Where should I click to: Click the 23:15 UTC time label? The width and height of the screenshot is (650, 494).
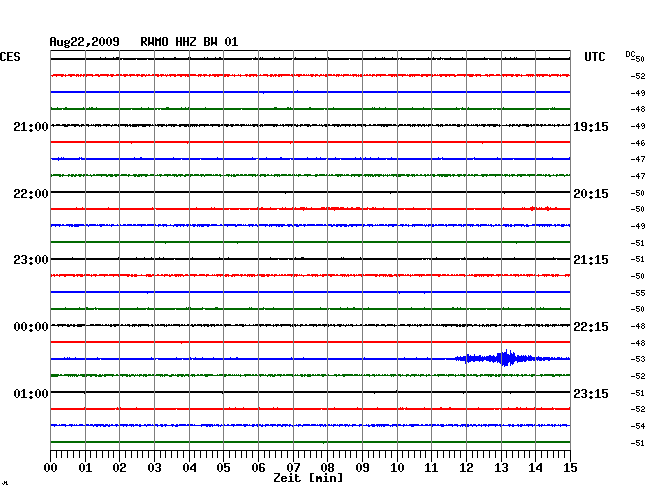tap(591, 393)
